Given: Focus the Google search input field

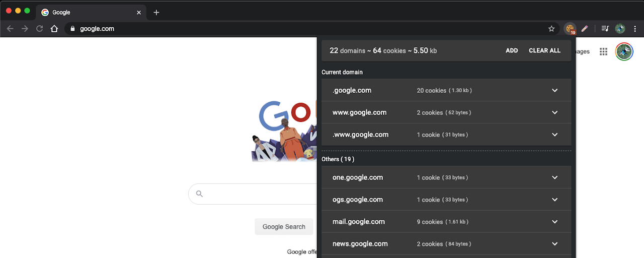Looking at the screenshot, I should click(x=253, y=194).
